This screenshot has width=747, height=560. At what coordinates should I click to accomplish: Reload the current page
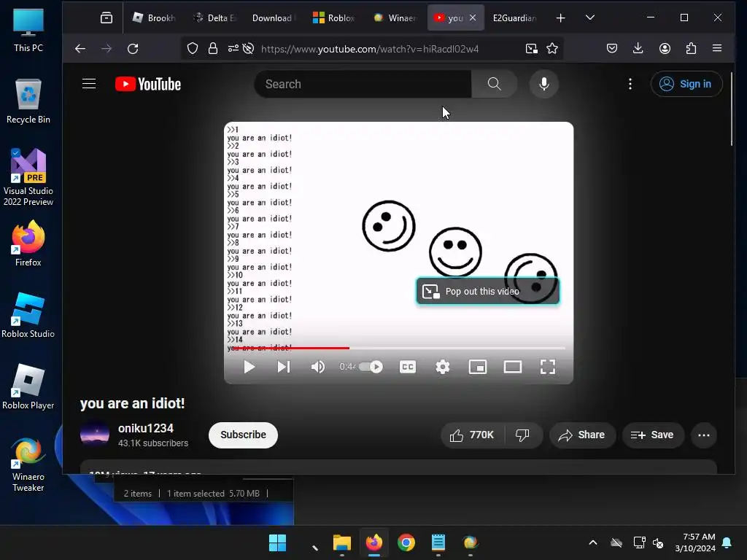pyautogui.click(x=133, y=49)
